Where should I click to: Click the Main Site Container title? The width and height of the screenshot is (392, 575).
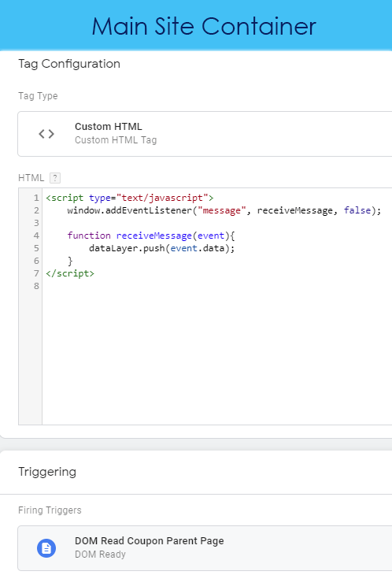coord(204,27)
